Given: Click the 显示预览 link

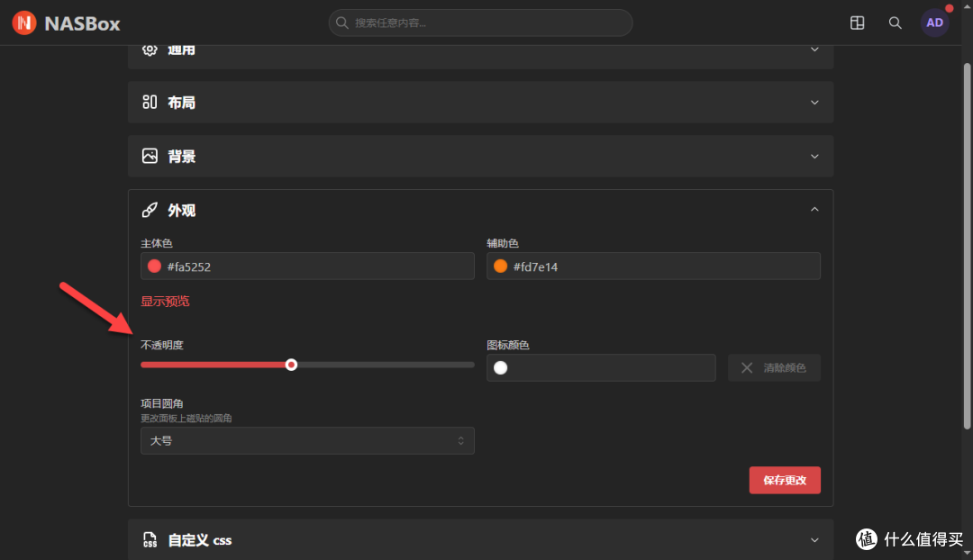Looking at the screenshot, I should (x=165, y=302).
